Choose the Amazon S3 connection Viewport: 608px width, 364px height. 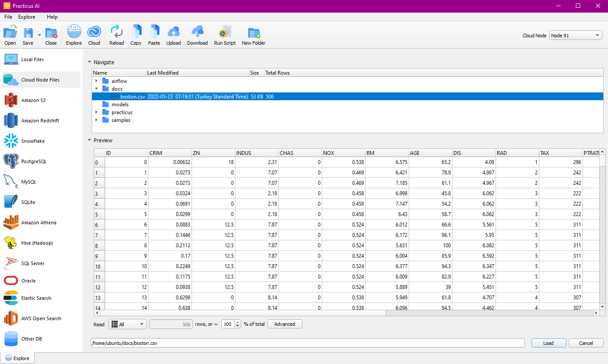[33, 100]
